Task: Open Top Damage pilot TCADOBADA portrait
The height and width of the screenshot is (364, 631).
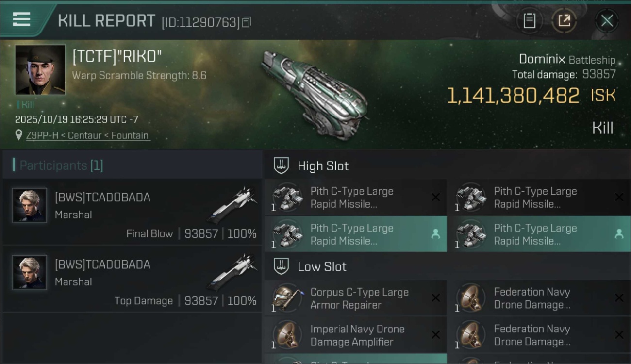Action: tap(30, 272)
